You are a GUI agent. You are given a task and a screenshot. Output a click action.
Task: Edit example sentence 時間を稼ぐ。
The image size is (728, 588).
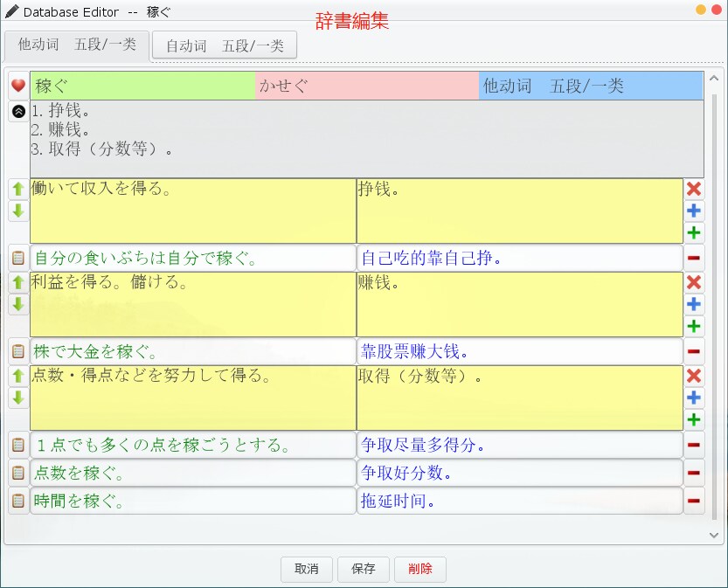point(193,501)
